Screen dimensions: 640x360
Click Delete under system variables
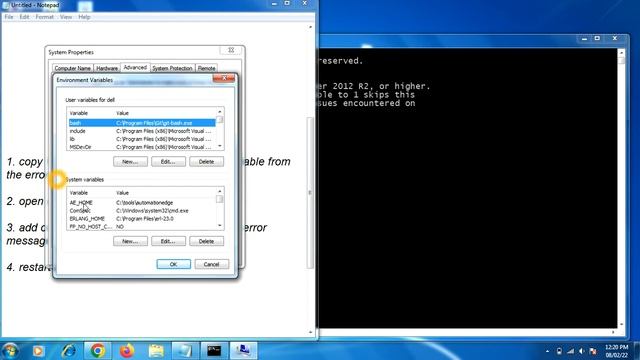[x=206, y=241]
